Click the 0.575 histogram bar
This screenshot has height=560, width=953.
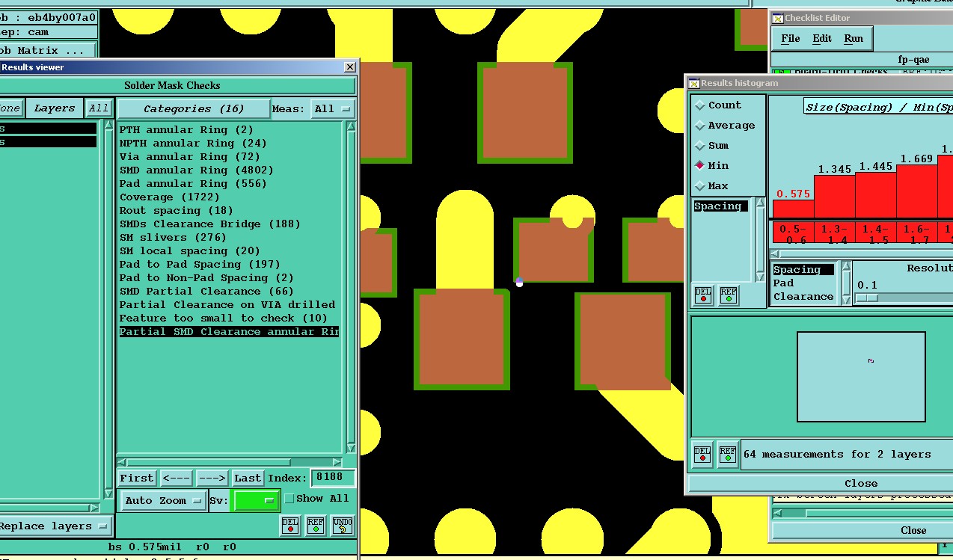(793, 209)
